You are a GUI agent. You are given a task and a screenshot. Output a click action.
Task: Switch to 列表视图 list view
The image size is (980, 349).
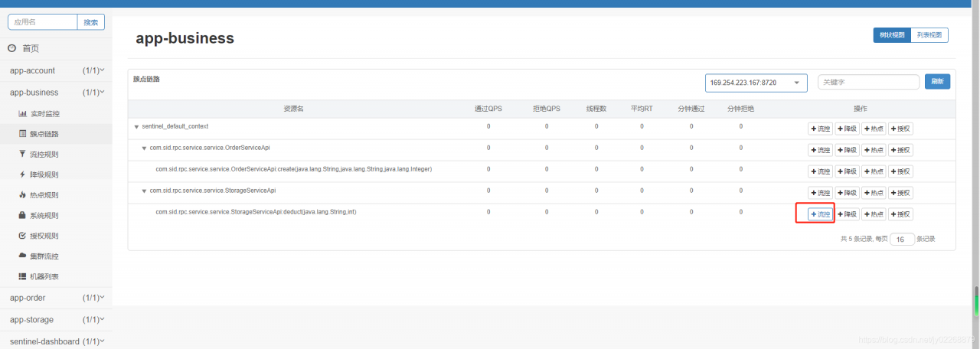(929, 35)
